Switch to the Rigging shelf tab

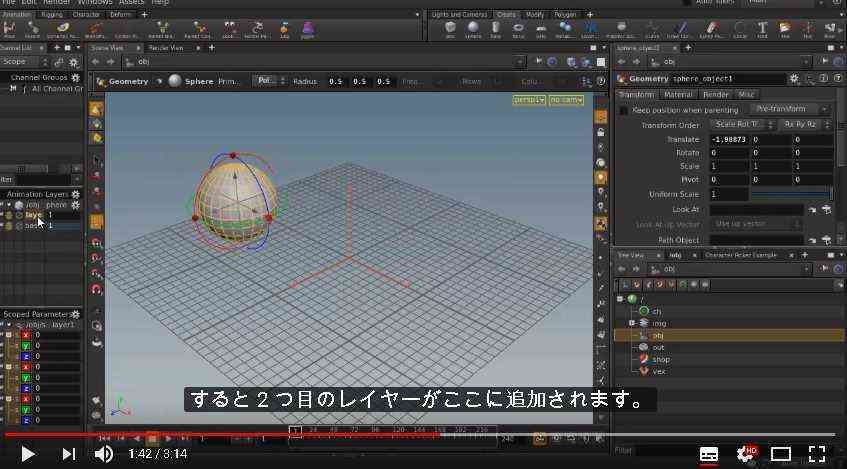click(x=51, y=15)
